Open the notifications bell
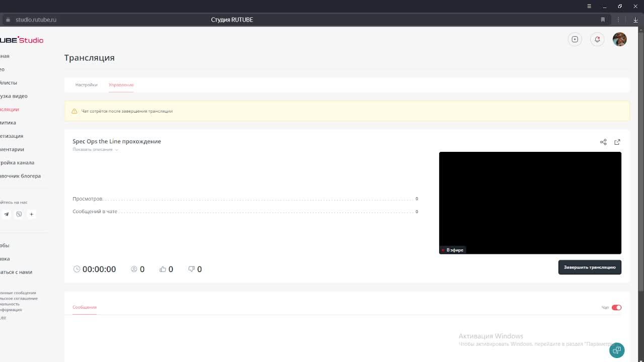 click(x=597, y=39)
